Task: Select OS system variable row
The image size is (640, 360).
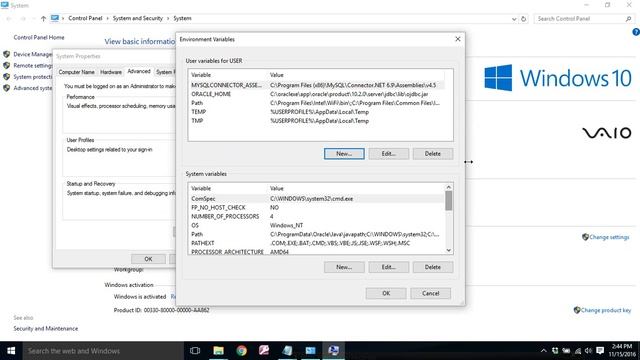Action: tap(316, 225)
